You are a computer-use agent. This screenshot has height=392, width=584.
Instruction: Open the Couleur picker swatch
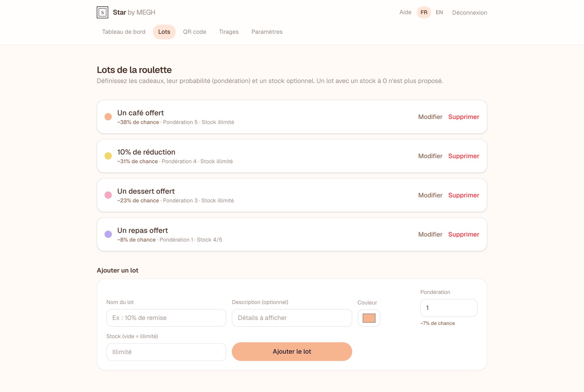[x=369, y=318]
